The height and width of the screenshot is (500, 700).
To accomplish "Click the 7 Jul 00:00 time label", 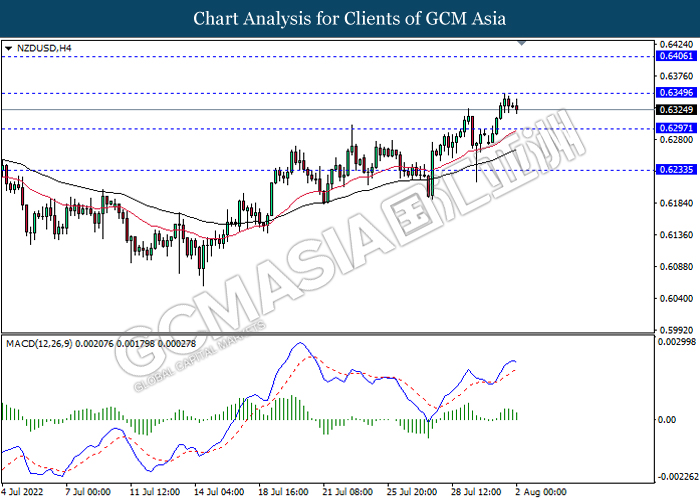I will 88,492.
